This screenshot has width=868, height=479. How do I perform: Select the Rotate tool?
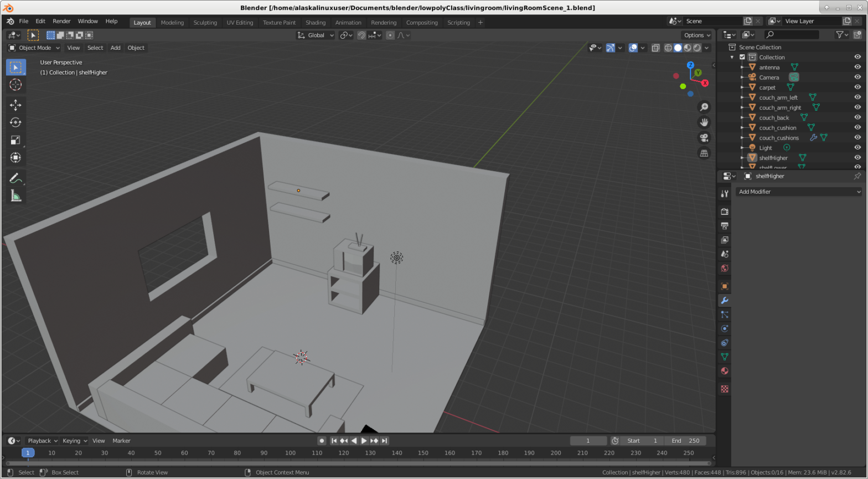(15, 122)
